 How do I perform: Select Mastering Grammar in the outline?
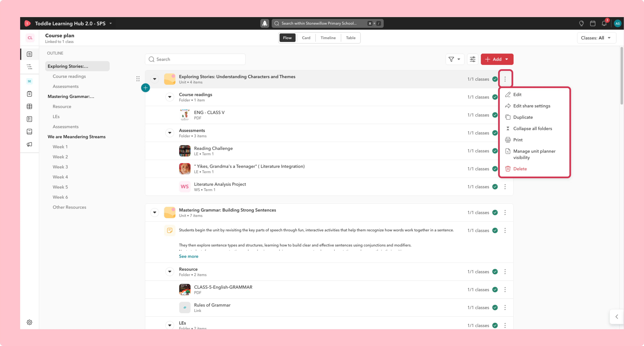point(71,96)
